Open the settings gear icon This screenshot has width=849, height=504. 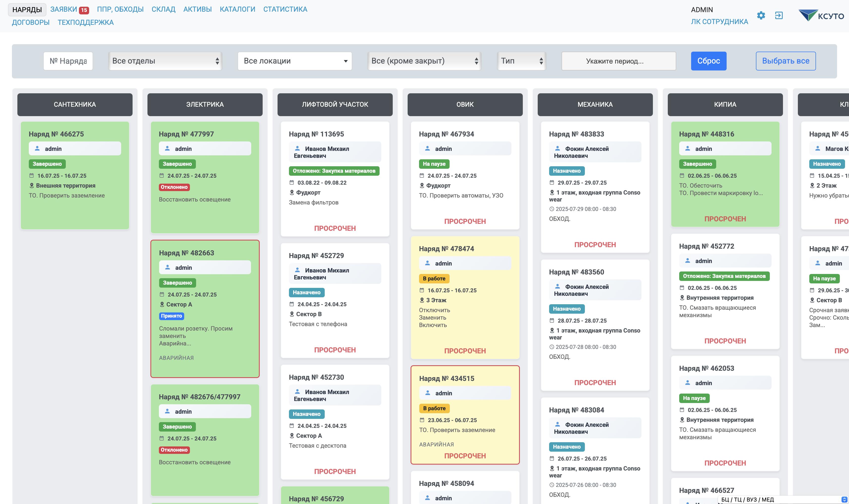click(761, 15)
